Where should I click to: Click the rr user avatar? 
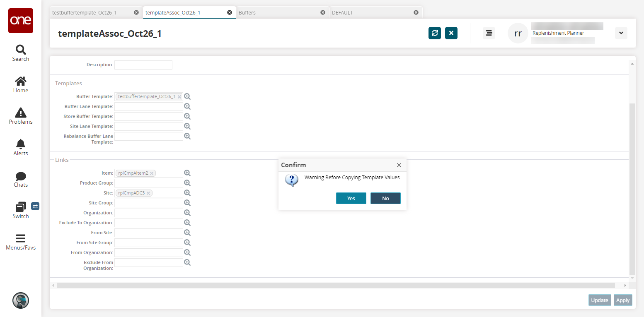point(518,33)
